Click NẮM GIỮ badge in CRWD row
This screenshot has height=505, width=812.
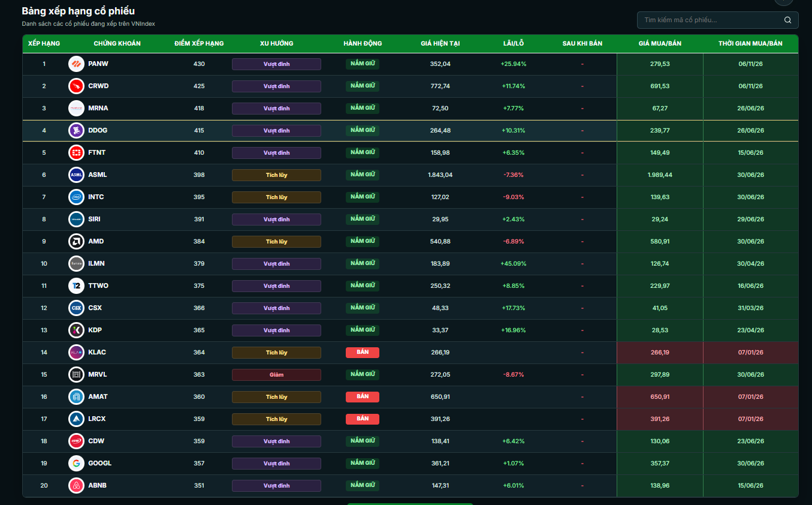[363, 86]
